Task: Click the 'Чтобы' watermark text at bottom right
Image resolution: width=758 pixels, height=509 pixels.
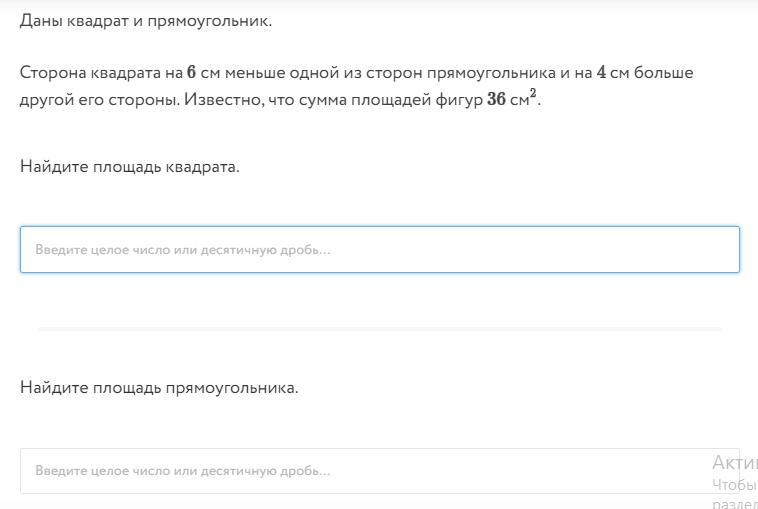Action: [x=735, y=484]
